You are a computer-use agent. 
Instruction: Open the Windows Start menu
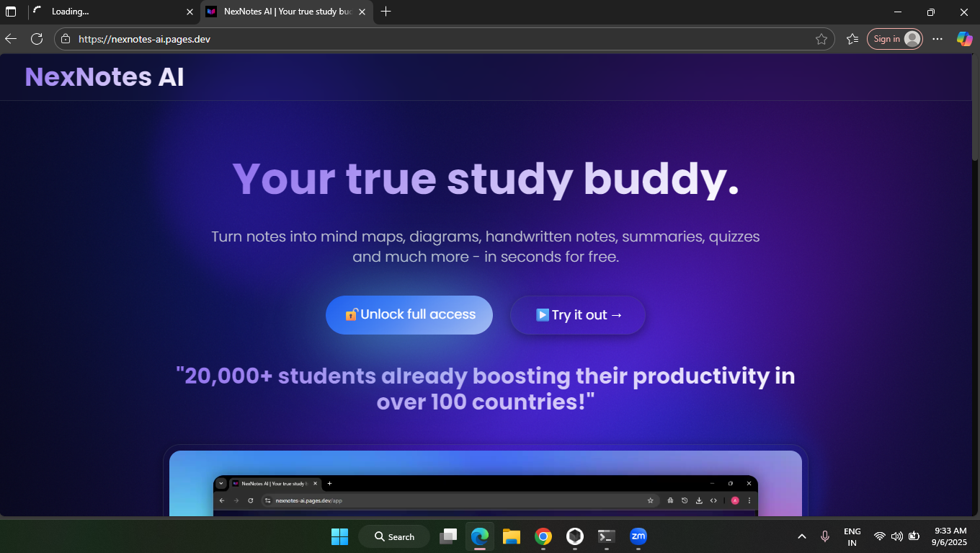coord(339,536)
